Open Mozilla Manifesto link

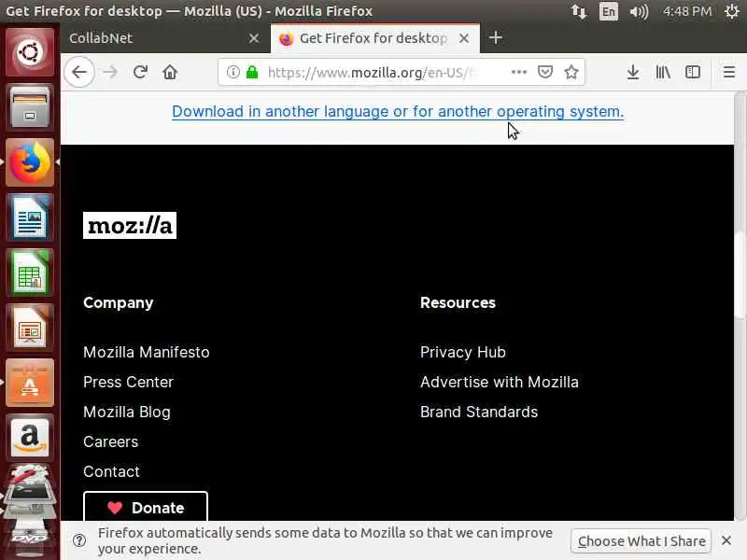pos(147,353)
